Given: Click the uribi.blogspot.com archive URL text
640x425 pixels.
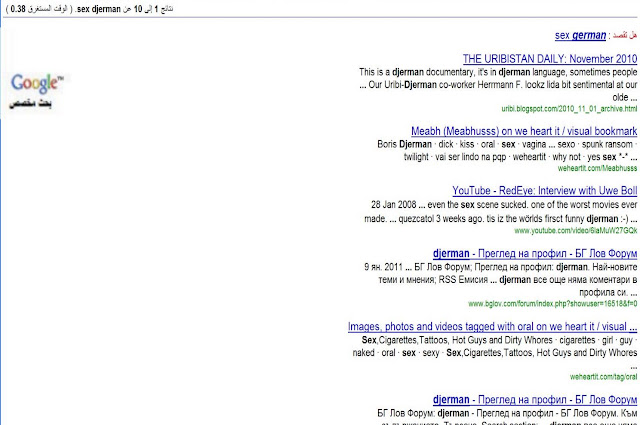Looking at the screenshot, I should point(569,109).
